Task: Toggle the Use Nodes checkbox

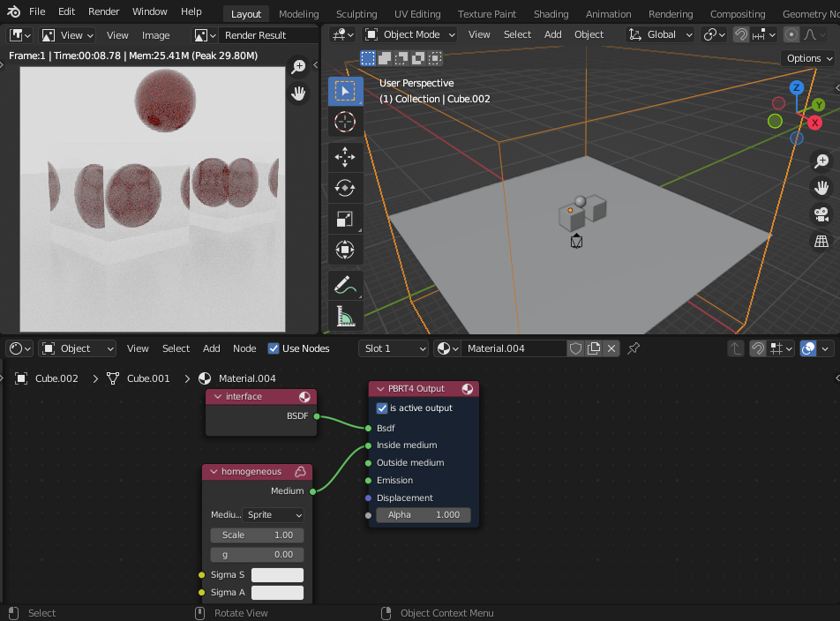Action: click(274, 348)
